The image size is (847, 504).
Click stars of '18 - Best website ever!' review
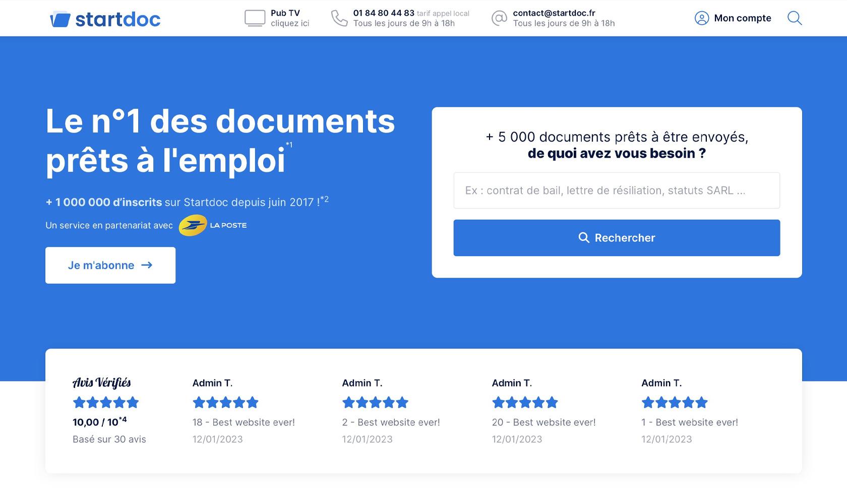(225, 402)
